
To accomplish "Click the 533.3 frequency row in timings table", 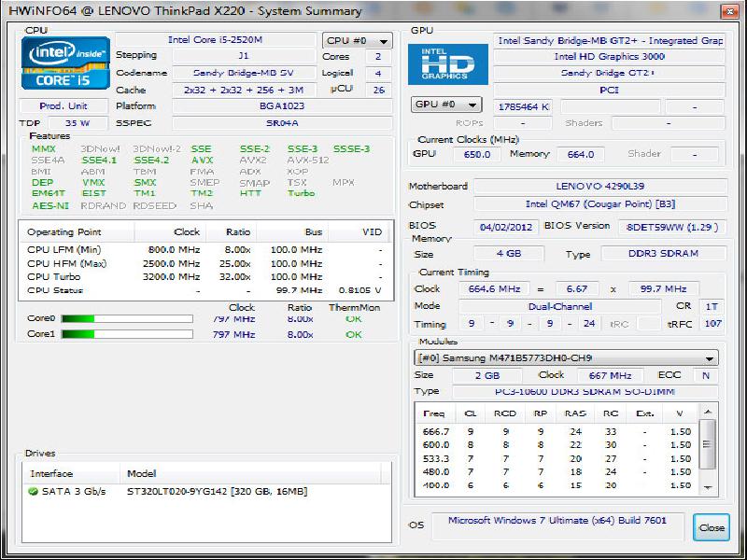I will point(557,458).
